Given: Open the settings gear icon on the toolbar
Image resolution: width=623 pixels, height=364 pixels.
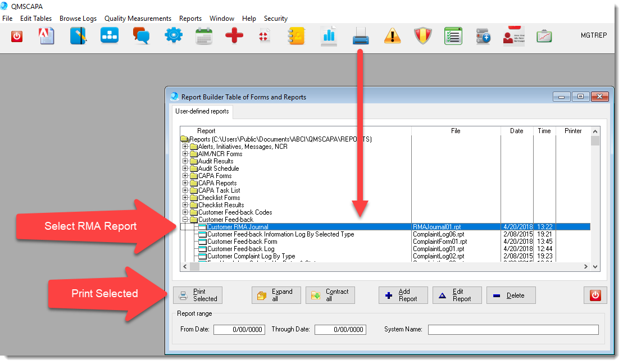Looking at the screenshot, I should pyautogui.click(x=174, y=35).
